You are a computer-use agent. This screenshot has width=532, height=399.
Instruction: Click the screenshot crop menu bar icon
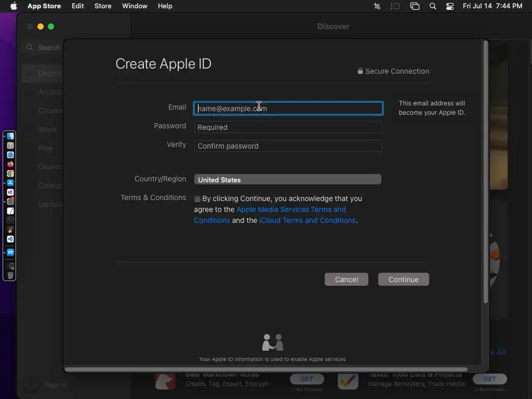click(x=377, y=6)
